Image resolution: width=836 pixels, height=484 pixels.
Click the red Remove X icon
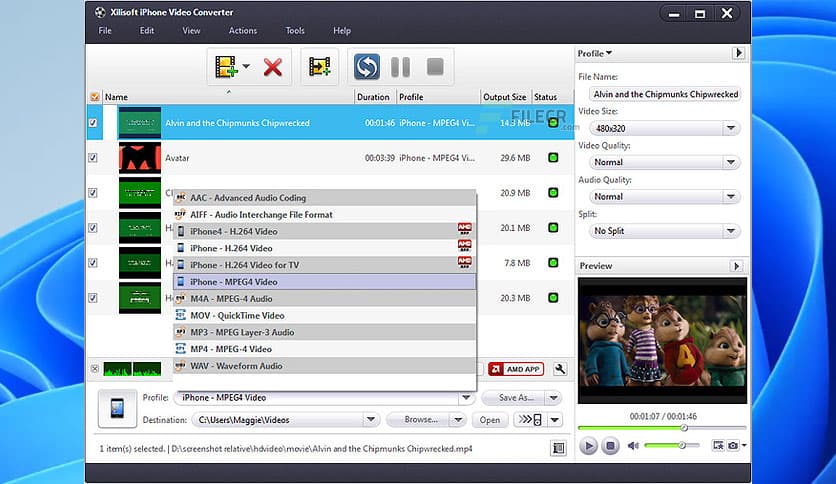272,67
